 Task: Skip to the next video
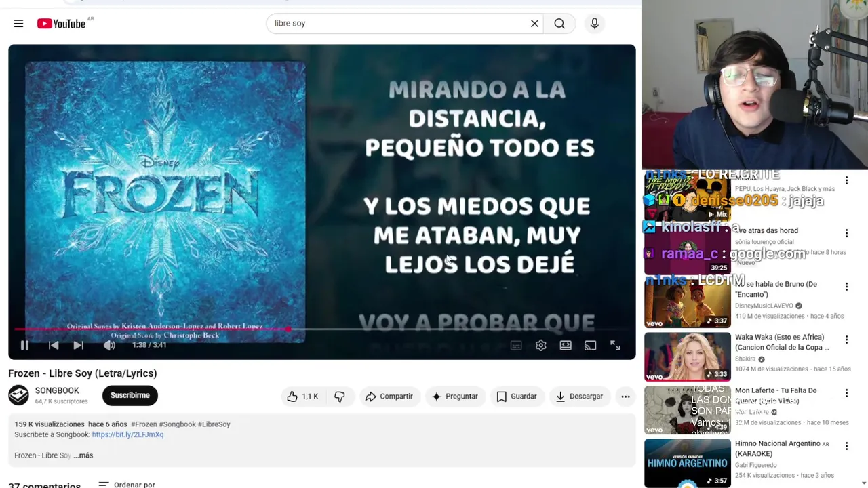[79, 346]
